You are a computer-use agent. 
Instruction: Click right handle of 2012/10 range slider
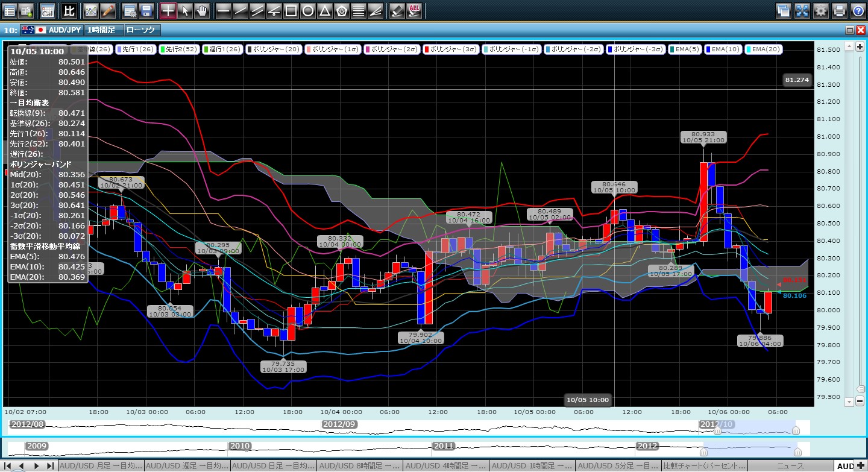point(796,430)
